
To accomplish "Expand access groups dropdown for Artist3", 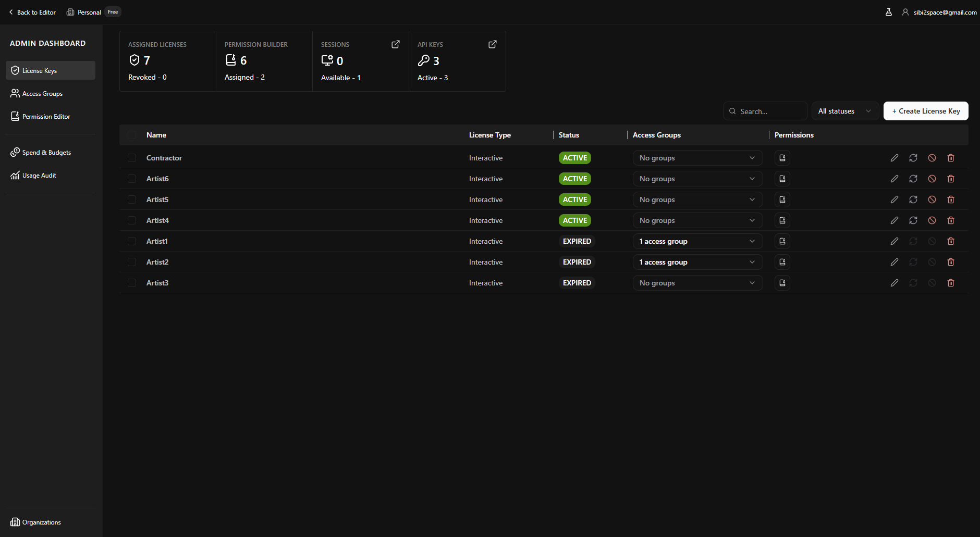I will (697, 283).
